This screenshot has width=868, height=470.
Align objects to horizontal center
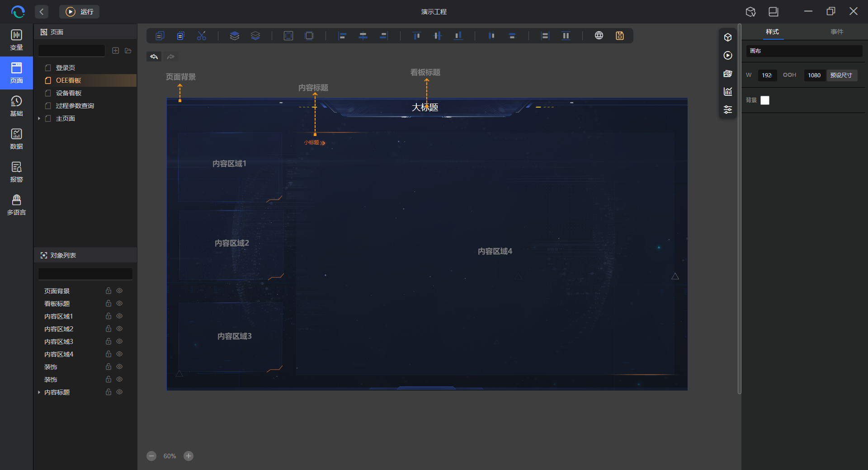point(363,36)
